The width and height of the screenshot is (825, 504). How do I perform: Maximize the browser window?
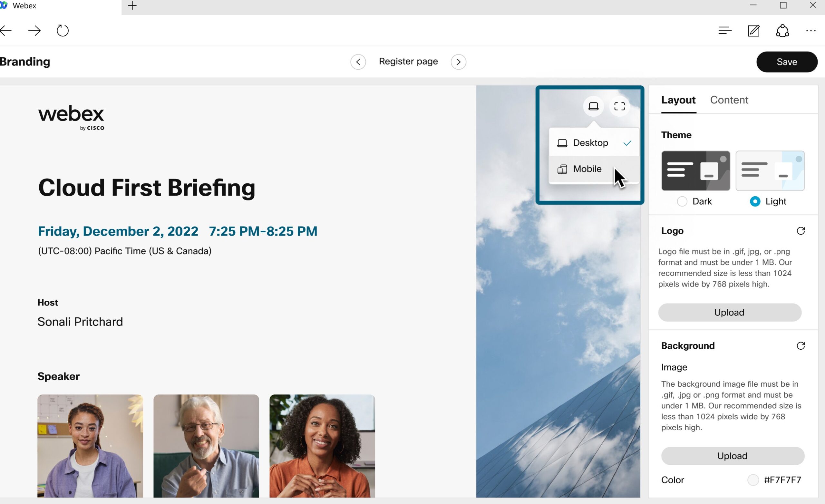pyautogui.click(x=783, y=5)
